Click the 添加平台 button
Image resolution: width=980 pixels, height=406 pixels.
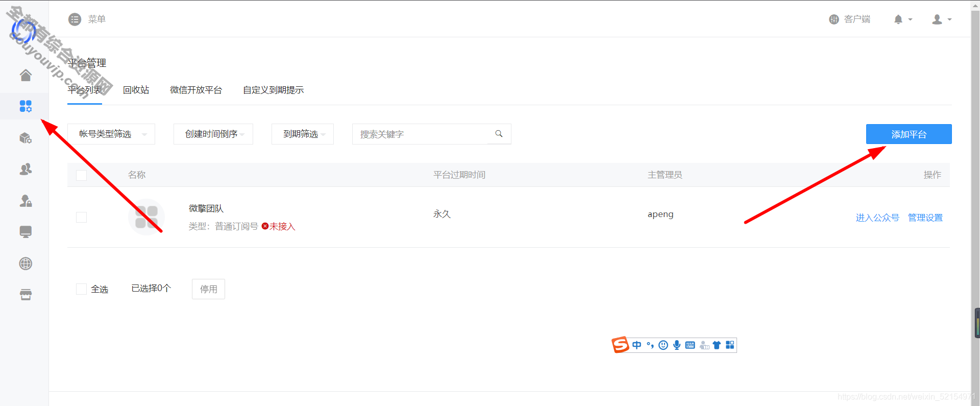pyautogui.click(x=909, y=134)
